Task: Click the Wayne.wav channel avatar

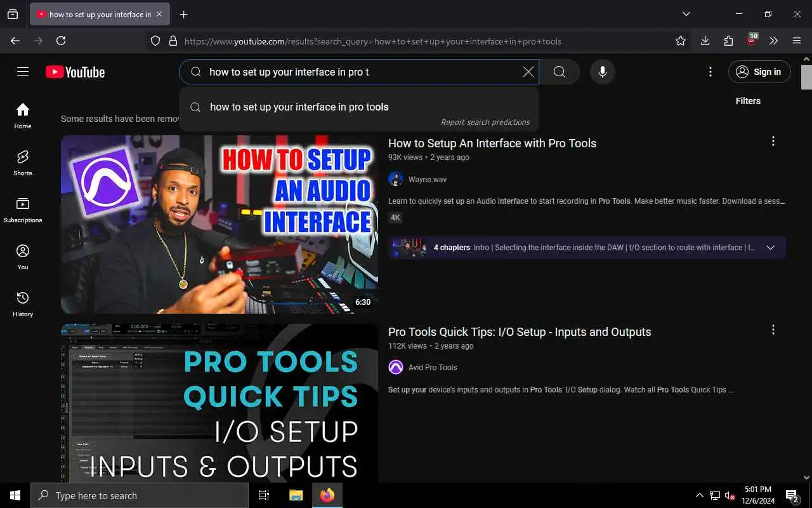Action: click(x=396, y=179)
